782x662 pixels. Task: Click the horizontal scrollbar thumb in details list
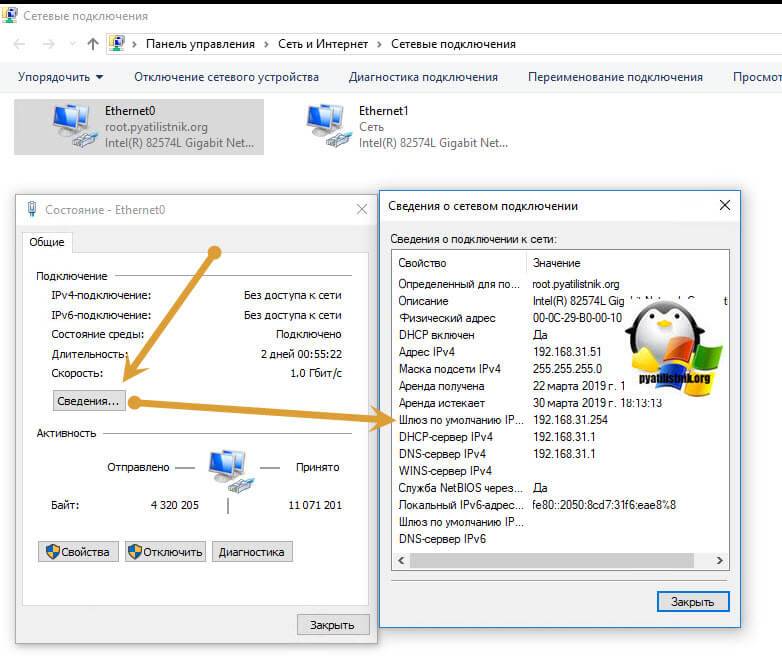[x=552, y=560]
